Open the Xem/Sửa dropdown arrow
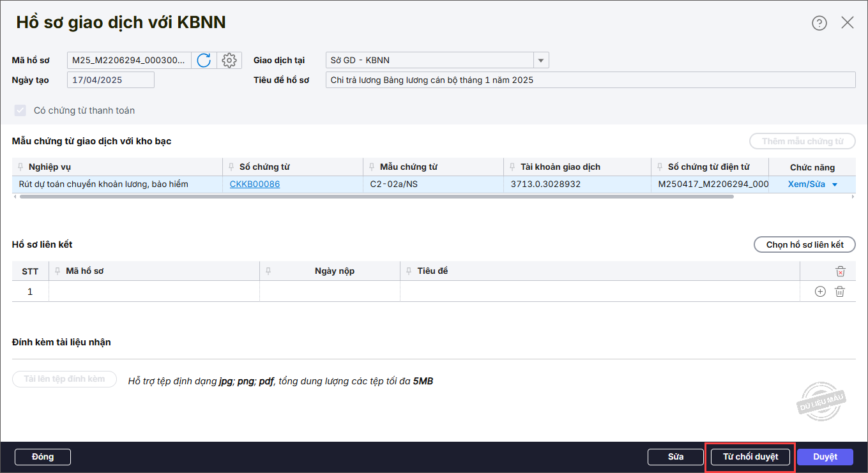 click(x=834, y=184)
